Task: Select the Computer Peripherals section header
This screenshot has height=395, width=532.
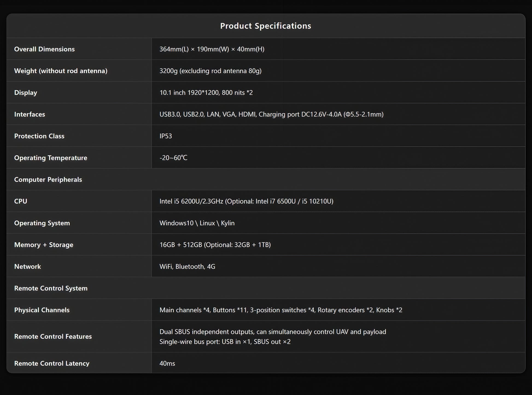Action: click(48, 179)
